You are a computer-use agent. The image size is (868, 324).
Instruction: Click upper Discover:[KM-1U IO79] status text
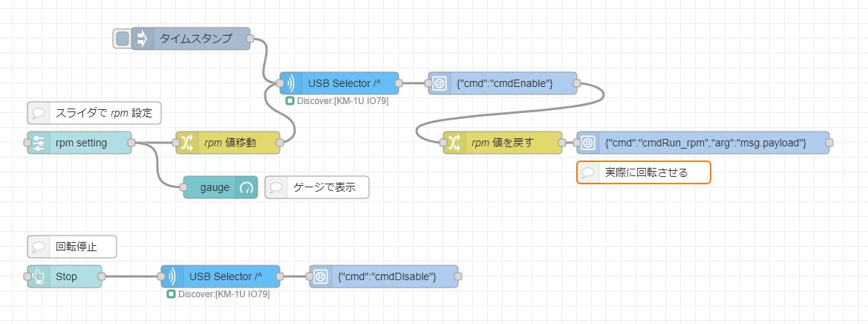(342, 101)
